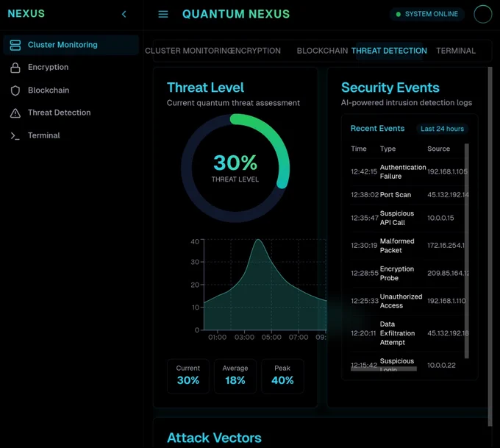Image resolution: width=500 pixels, height=448 pixels.
Task: Click the Time column header
Action: coord(359,149)
